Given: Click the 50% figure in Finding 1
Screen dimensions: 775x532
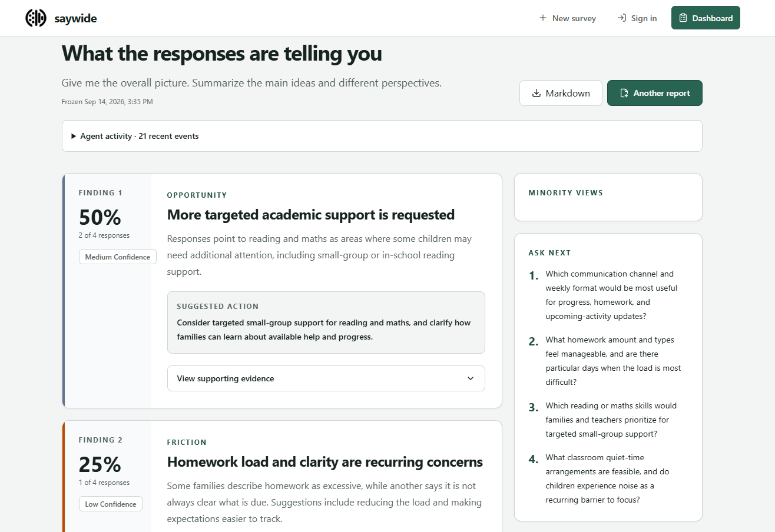Looking at the screenshot, I should tap(100, 217).
